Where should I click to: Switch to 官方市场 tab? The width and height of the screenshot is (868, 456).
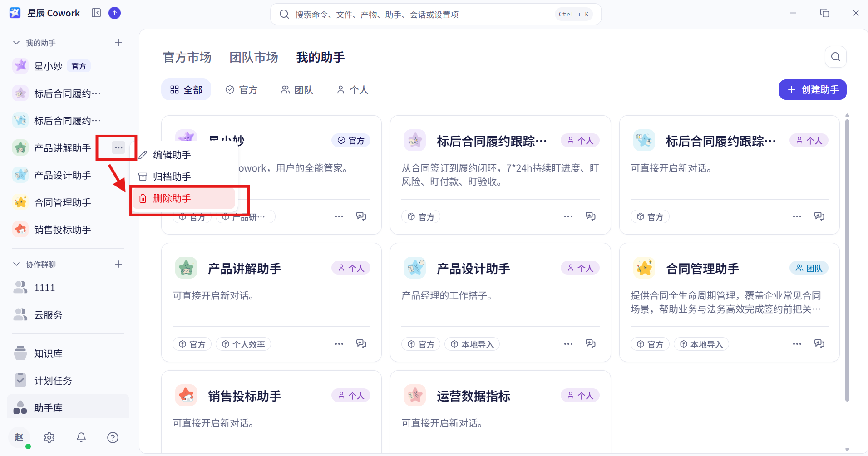tap(187, 57)
